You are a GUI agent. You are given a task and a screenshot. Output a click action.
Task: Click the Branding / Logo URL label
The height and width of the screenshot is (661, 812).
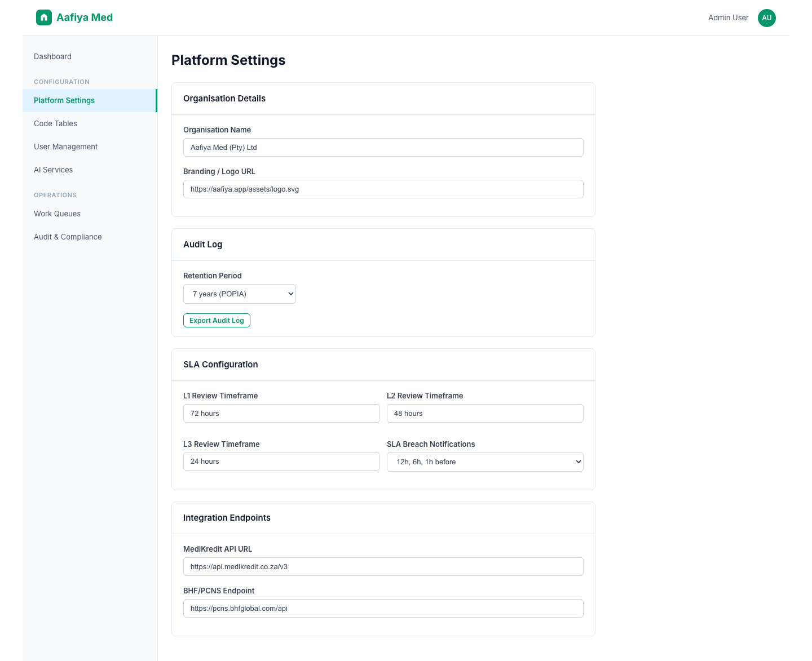[x=219, y=171]
